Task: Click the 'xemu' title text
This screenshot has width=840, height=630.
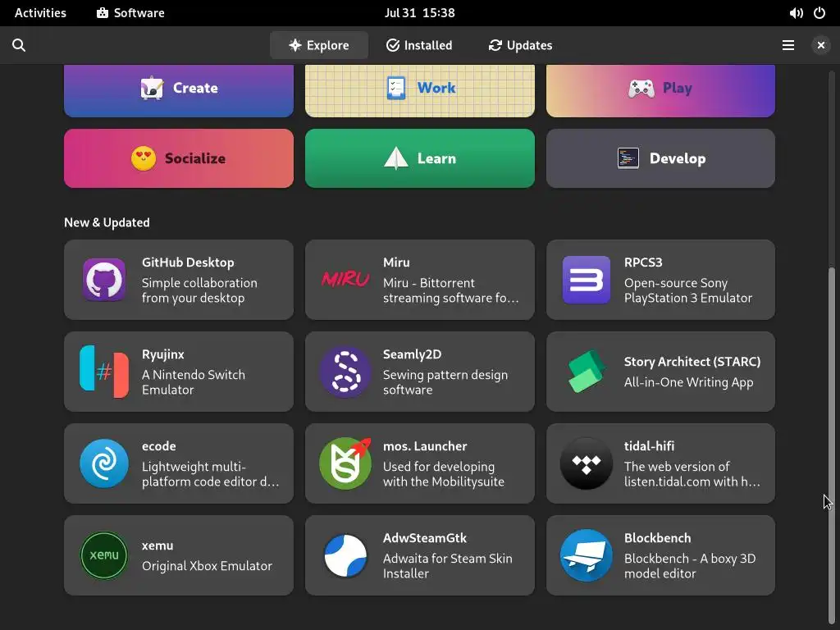Action: click(157, 546)
